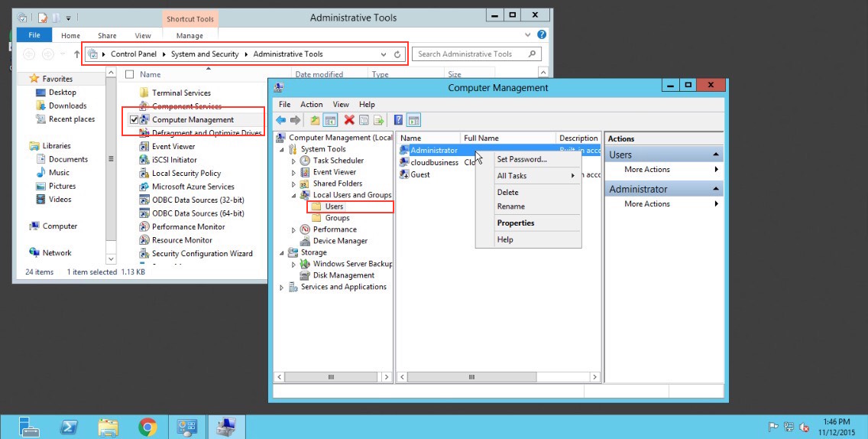Open Google Chrome from the taskbar
868x439 pixels.
click(x=147, y=427)
